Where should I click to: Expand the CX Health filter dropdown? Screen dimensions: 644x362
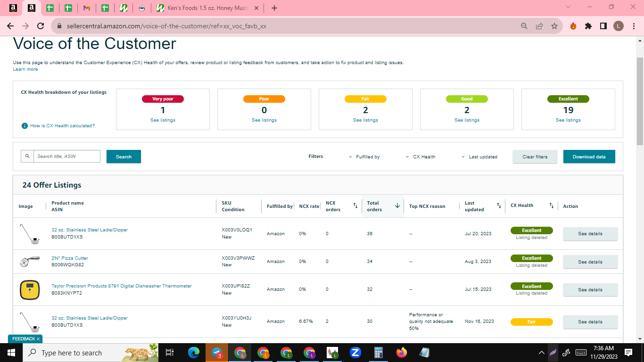[421, 157]
